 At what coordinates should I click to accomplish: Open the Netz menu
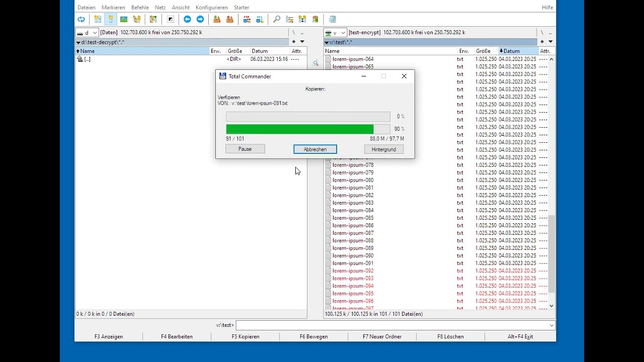(x=160, y=8)
